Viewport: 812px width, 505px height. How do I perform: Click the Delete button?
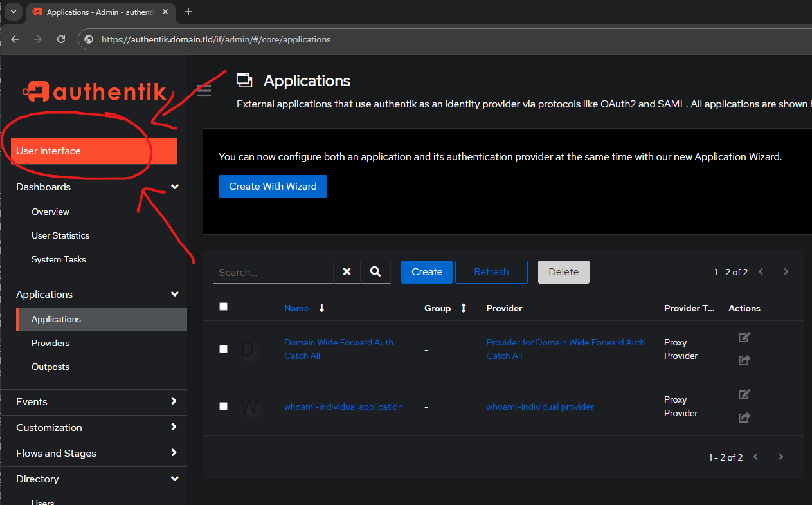[x=564, y=272]
